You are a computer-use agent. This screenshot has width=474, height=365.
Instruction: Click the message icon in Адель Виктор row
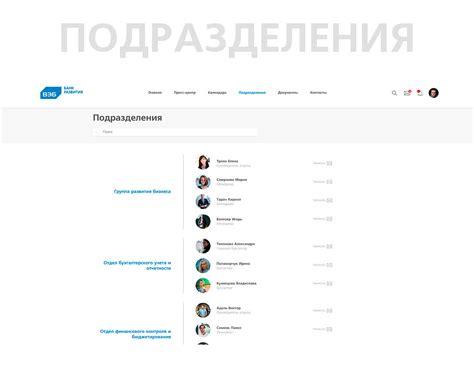[329, 310]
